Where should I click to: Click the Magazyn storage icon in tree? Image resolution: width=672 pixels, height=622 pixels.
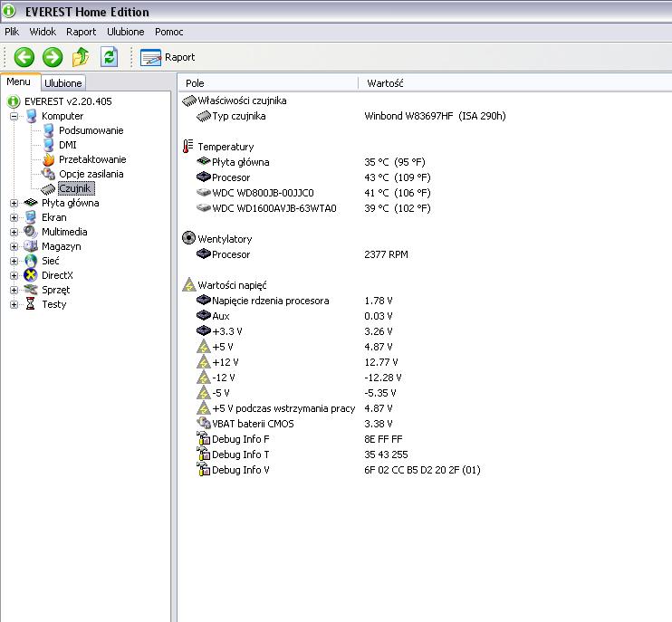31,246
